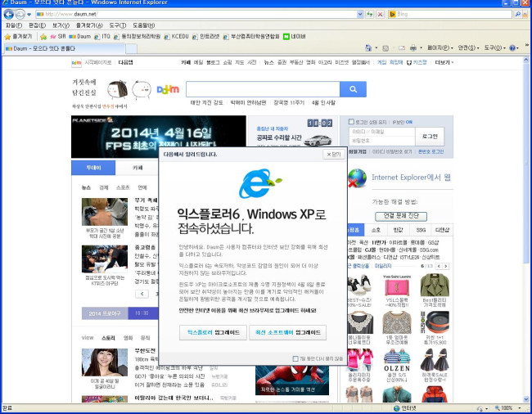The height and width of the screenshot is (414, 532).
Task: Click the 로그인 button
Action: coord(430,137)
